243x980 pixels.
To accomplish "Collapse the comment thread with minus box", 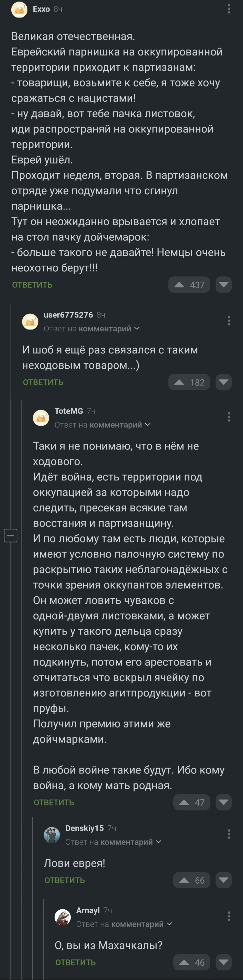I will click(11, 536).
